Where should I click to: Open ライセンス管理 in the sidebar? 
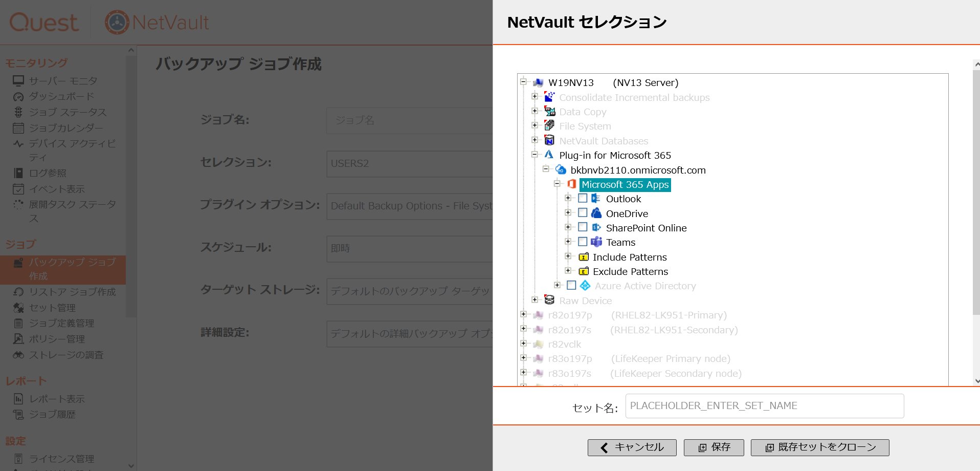61,459
